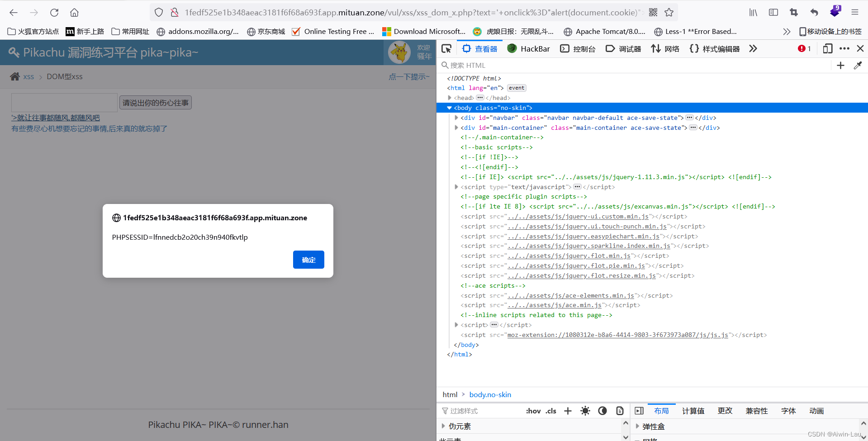
Task: Open the HackBar-adjacent 京东商城 bookmark
Action: coord(266,32)
